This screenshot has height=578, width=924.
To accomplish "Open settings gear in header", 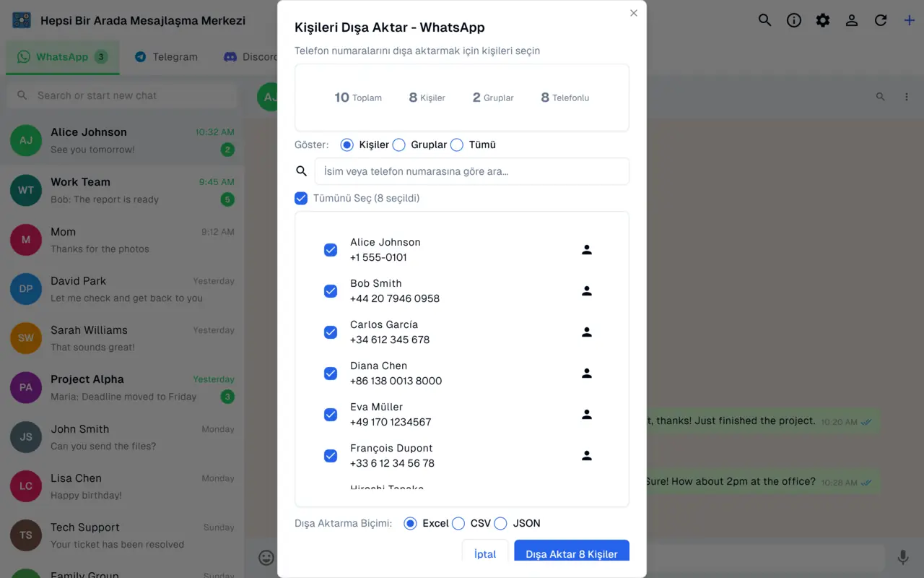I will point(823,20).
